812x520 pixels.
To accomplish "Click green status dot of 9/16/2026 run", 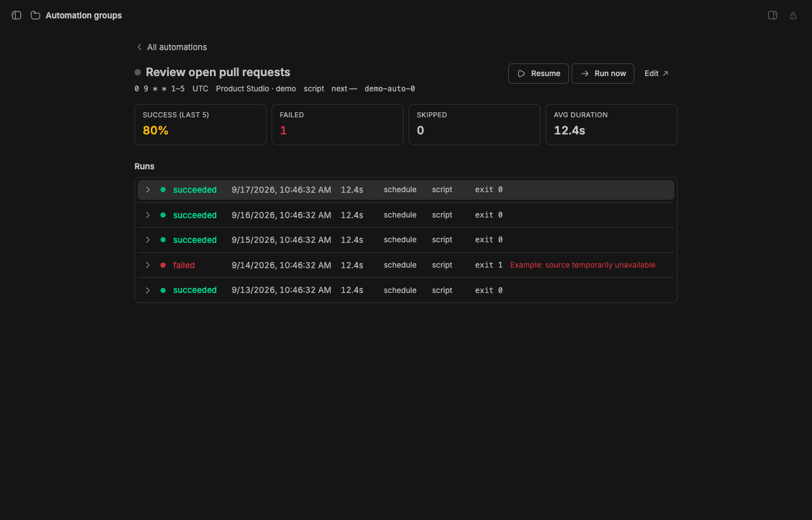I will click(163, 215).
